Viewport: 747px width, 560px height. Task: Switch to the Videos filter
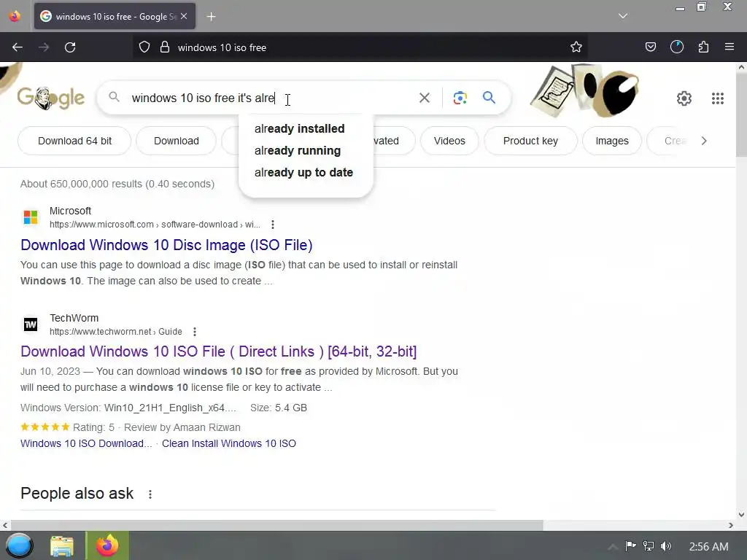449,141
